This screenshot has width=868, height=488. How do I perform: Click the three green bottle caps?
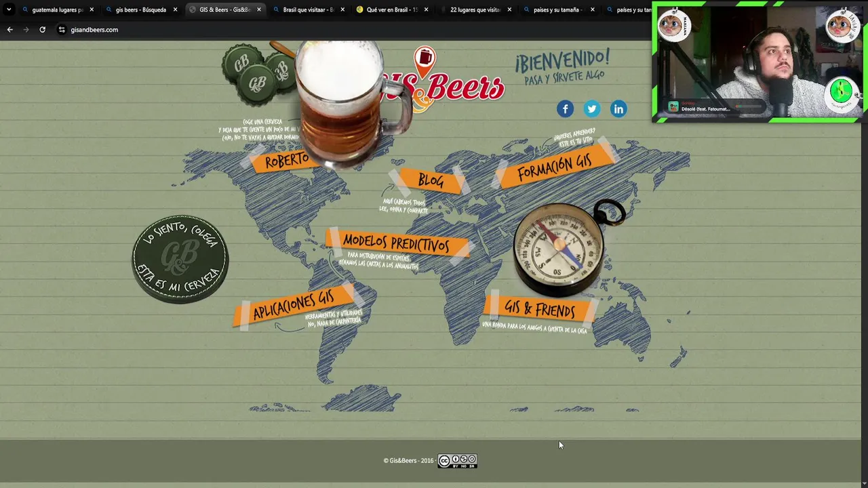click(258, 75)
